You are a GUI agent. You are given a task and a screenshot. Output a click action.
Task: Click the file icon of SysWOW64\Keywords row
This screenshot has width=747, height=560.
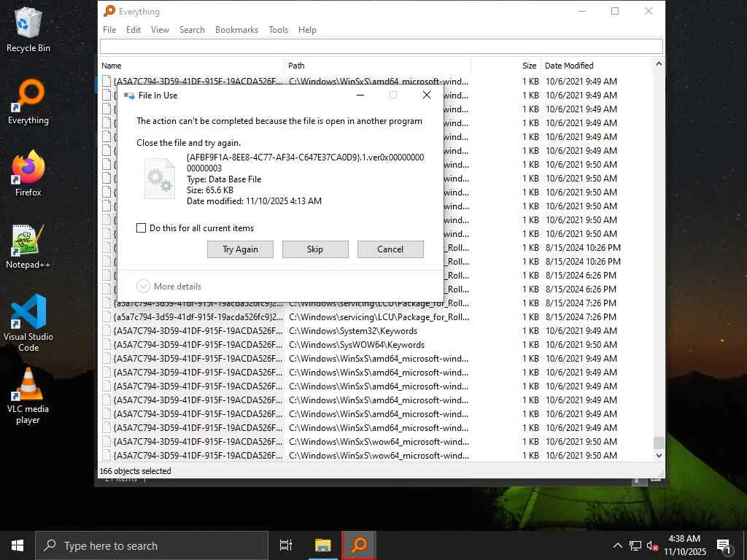click(107, 345)
